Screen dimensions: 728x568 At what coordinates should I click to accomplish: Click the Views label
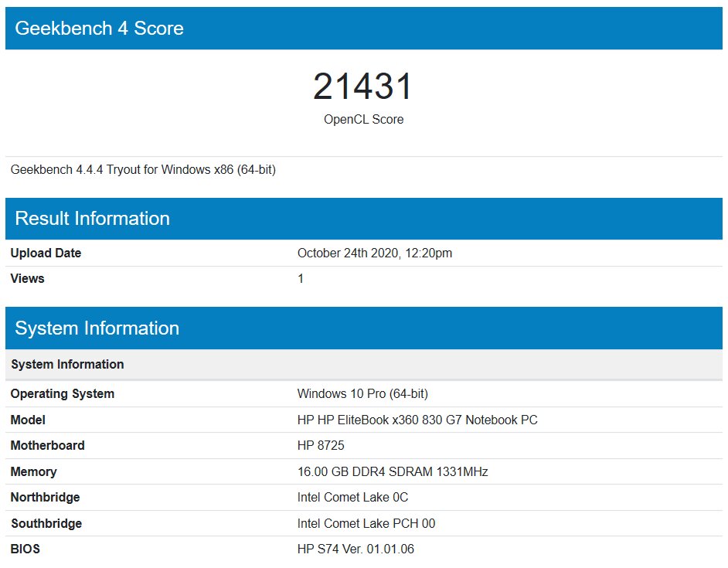pyautogui.click(x=27, y=279)
